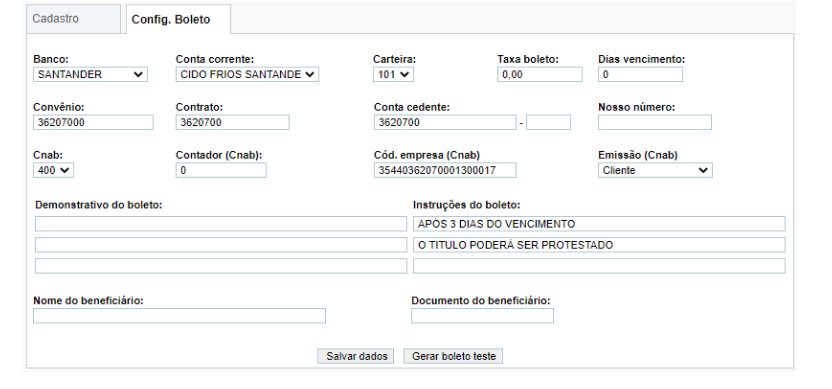This screenshot has width=832, height=389.
Task: Open the Banco dropdown showing SANTANDER
Action: click(90, 75)
